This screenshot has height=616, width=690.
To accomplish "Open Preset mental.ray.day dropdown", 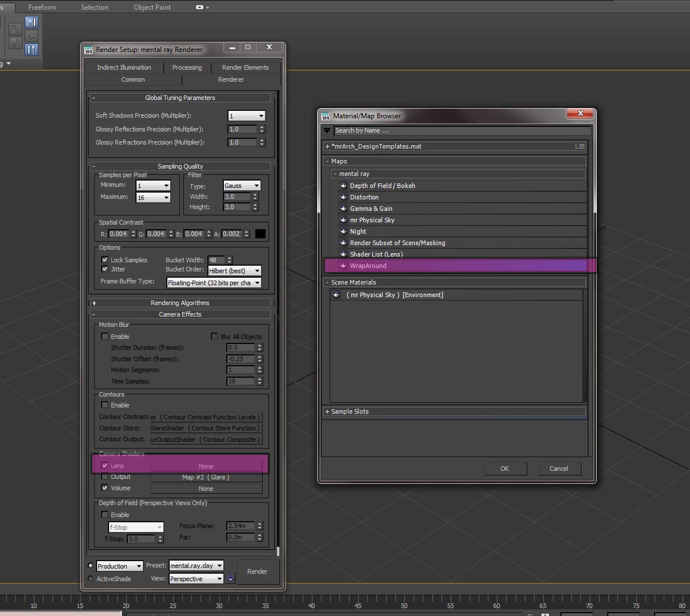I will click(196, 566).
